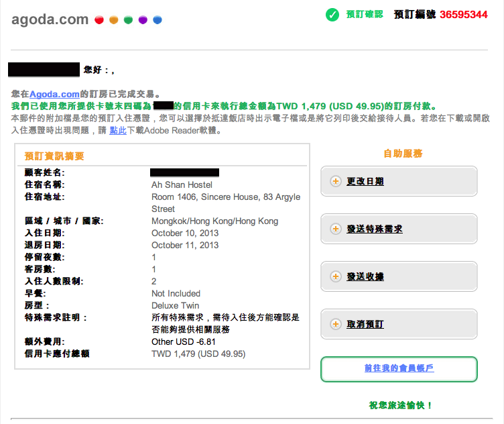Click check-in date October 10, 2013
This screenshot has width=504, height=424.
click(185, 233)
